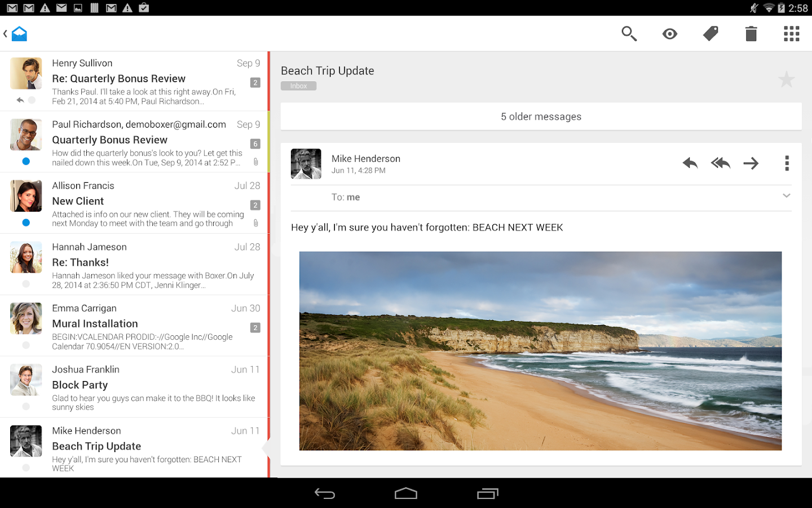Reply to Mike Henderson's message
Image resolution: width=812 pixels, height=508 pixels.
click(689, 163)
